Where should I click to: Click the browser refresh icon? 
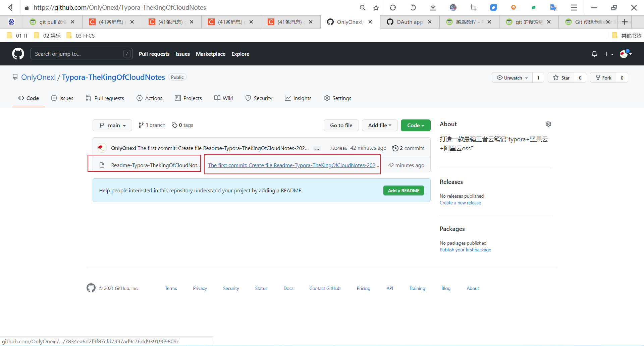click(393, 7)
